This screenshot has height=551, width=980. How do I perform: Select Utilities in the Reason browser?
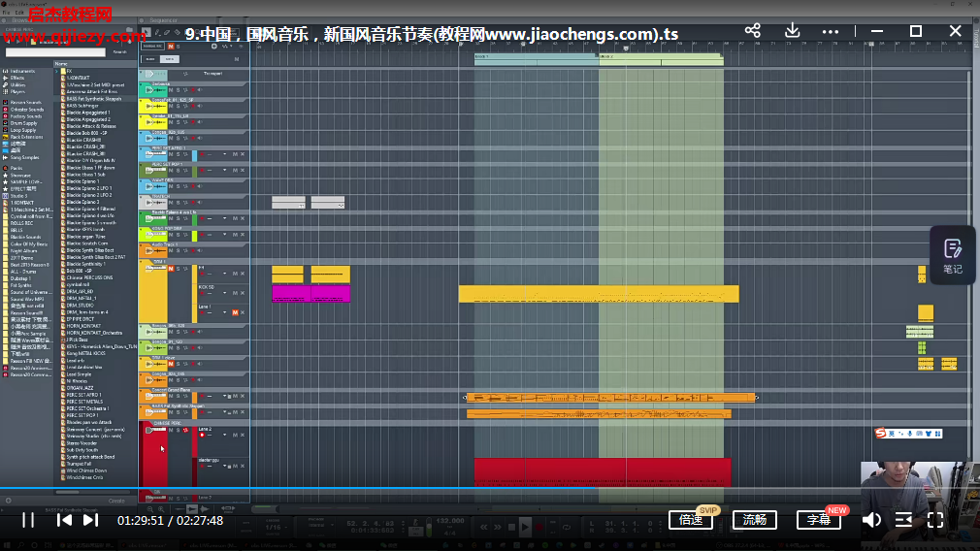click(x=18, y=85)
